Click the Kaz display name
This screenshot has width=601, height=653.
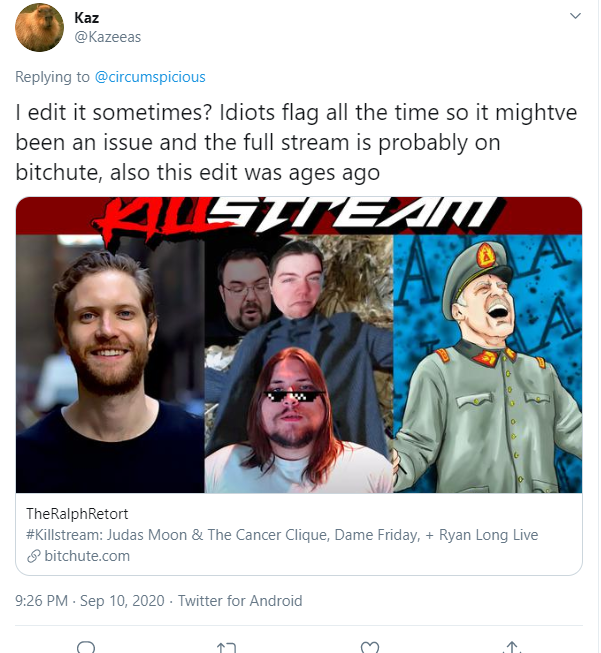pos(87,17)
